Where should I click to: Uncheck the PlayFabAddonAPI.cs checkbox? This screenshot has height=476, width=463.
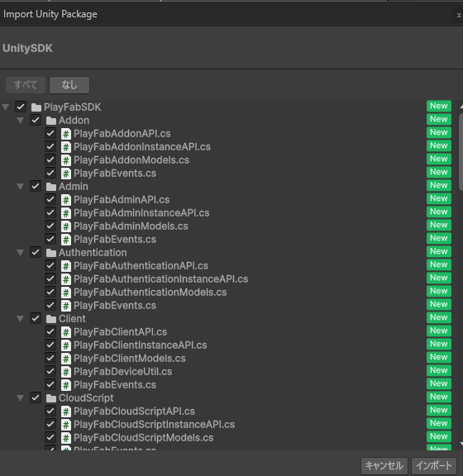[x=50, y=133]
